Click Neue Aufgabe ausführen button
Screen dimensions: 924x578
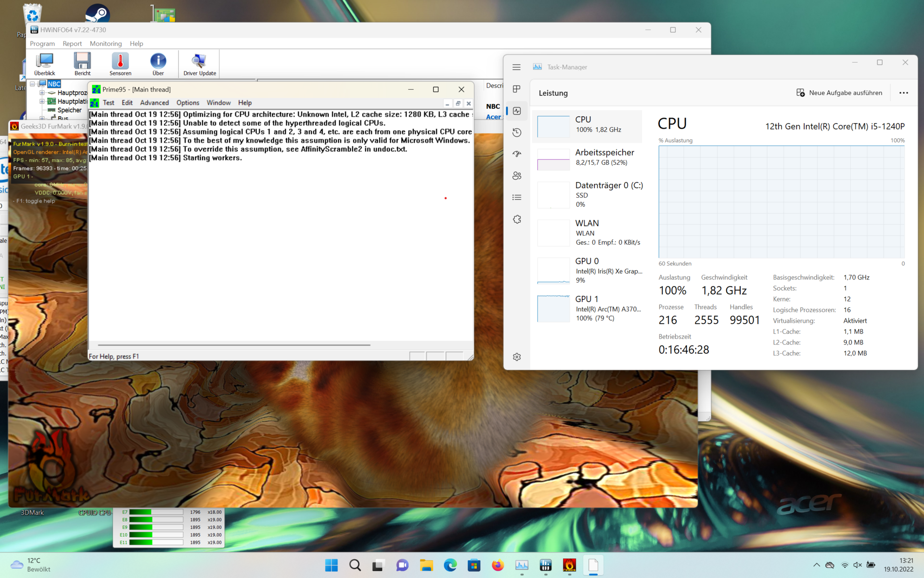click(839, 93)
